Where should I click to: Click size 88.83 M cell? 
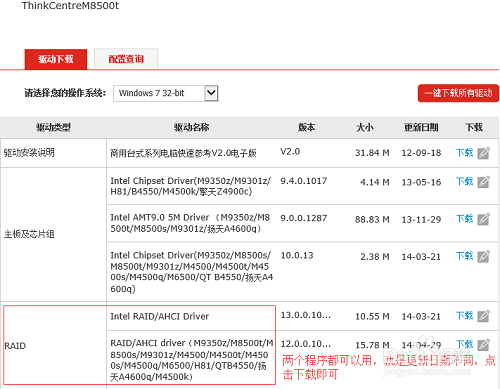tap(372, 220)
